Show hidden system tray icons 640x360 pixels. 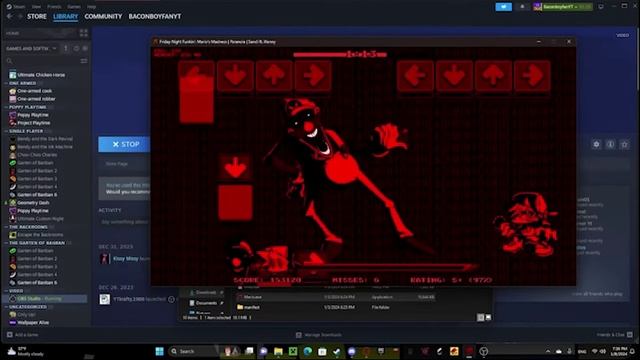click(x=548, y=351)
